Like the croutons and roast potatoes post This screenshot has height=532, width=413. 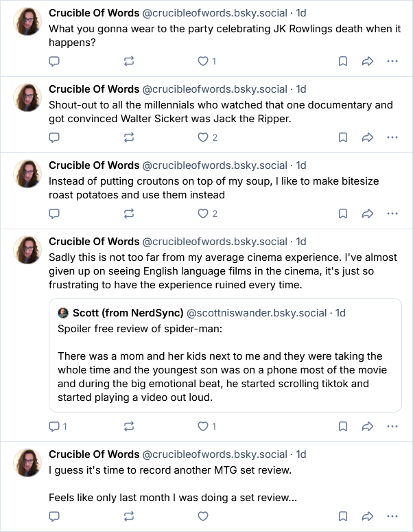click(x=207, y=213)
